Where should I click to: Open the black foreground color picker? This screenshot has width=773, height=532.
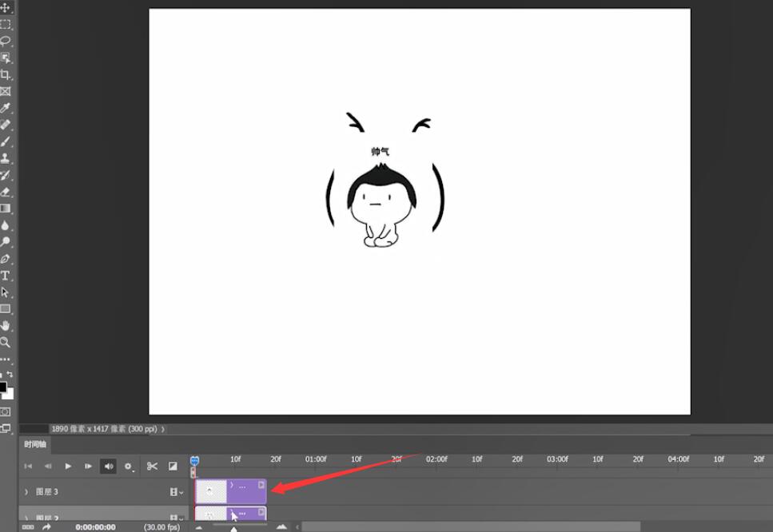[2, 387]
